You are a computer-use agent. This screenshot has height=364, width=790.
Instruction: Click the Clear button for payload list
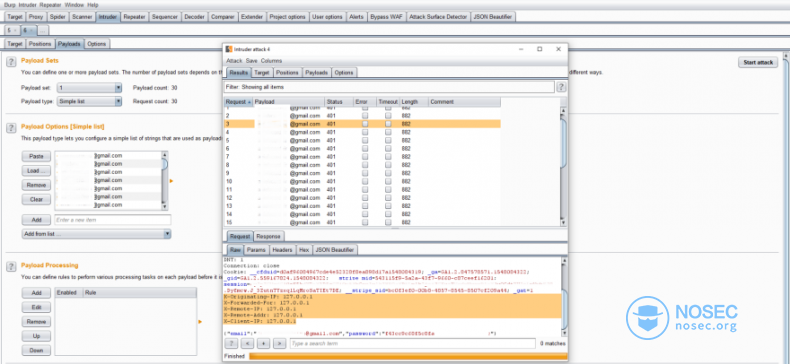pos(36,200)
